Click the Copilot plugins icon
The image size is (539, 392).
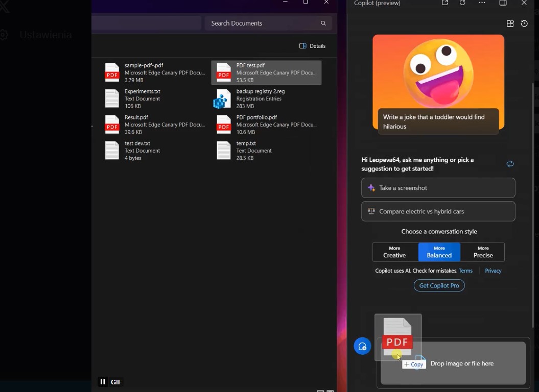pyautogui.click(x=510, y=23)
